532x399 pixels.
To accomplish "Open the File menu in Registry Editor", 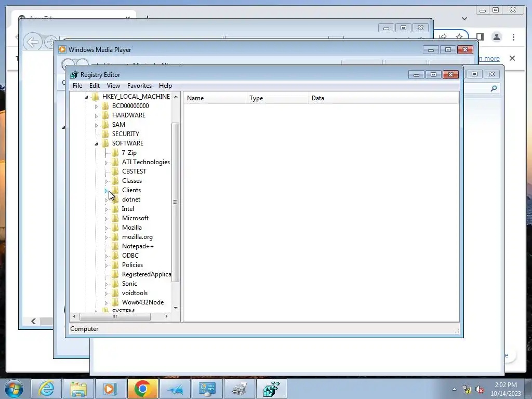I will pyautogui.click(x=77, y=86).
